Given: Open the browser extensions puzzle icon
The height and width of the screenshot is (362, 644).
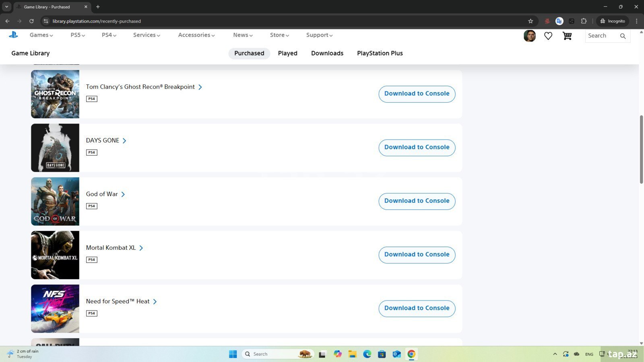Looking at the screenshot, I should [x=584, y=21].
